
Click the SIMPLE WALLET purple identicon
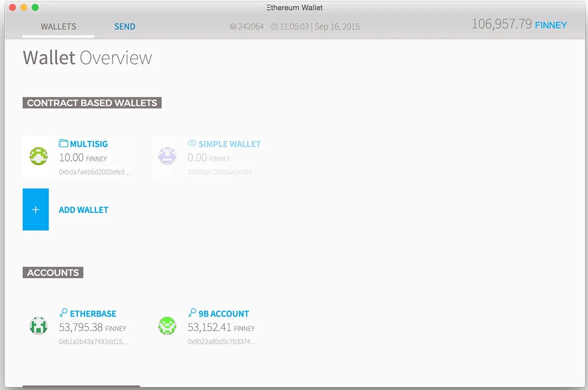(167, 156)
